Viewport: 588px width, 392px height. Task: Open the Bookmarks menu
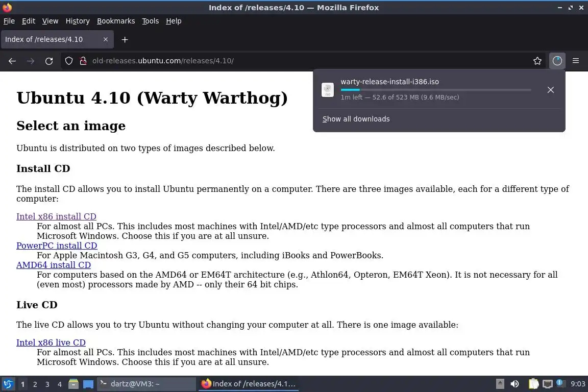[116, 21]
